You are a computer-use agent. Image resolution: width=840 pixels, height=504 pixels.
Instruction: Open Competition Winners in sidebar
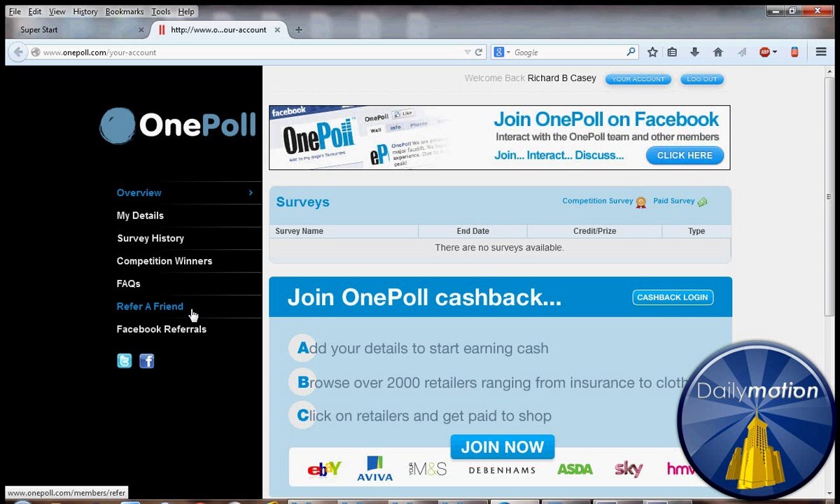[x=164, y=261]
